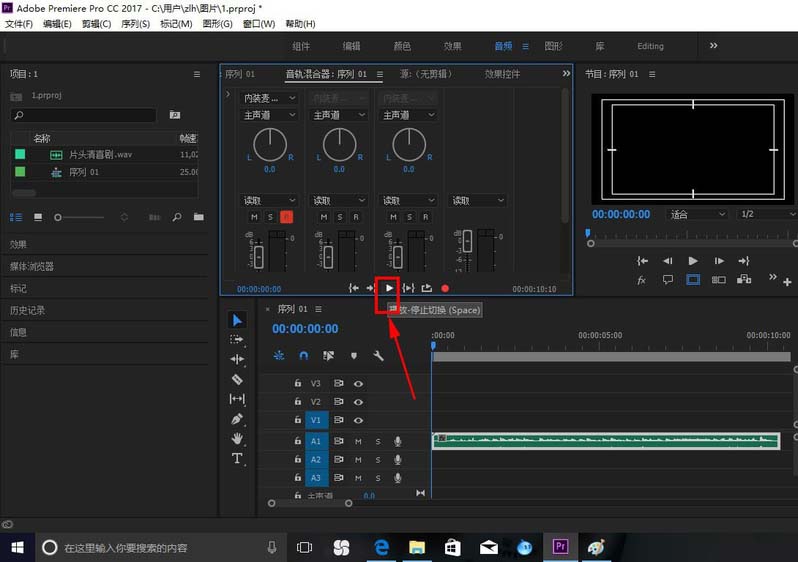
Task: Mute second mixer track
Action: click(324, 217)
